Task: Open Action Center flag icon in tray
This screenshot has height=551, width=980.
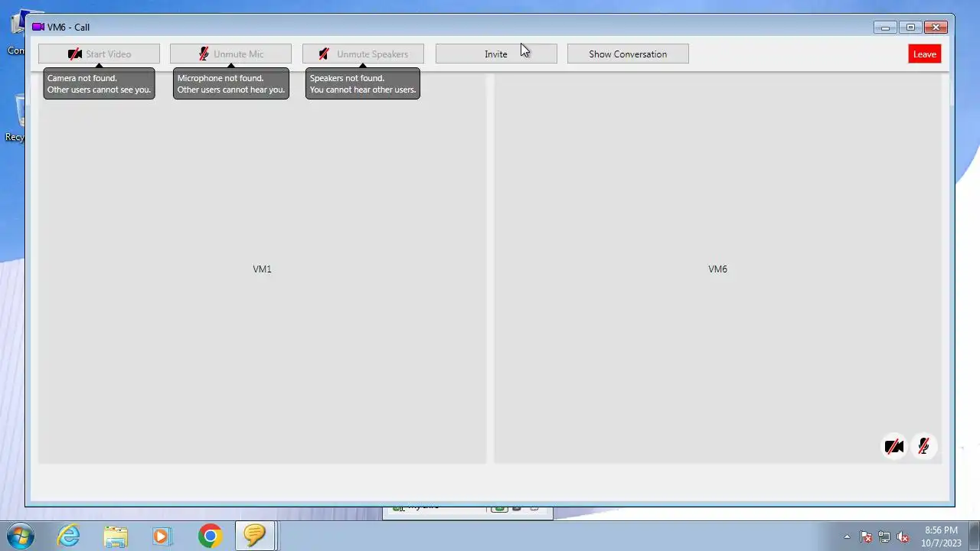Action: pos(866,537)
